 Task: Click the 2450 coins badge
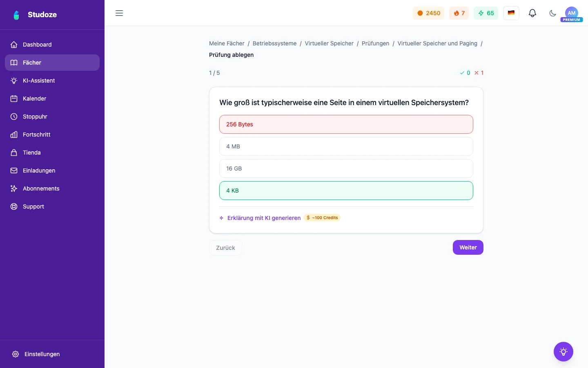tap(428, 13)
